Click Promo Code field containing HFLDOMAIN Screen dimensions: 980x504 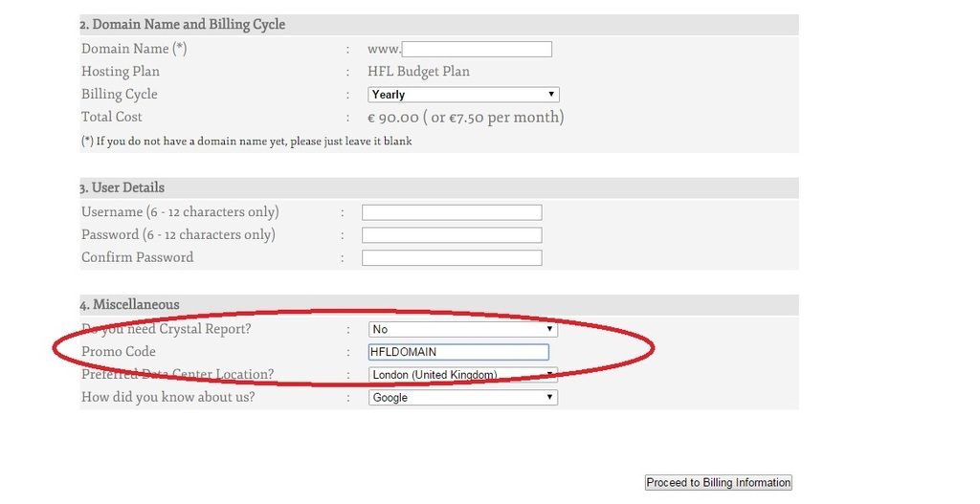pyautogui.click(x=458, y=352)
